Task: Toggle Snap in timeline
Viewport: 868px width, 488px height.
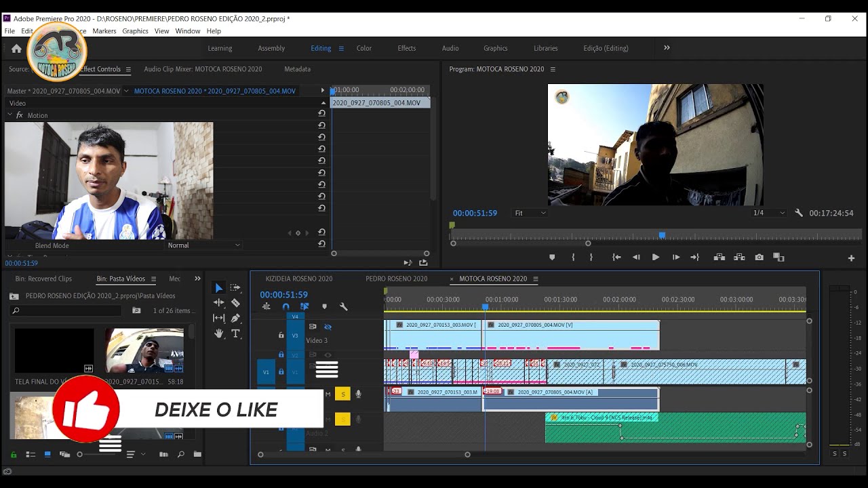Action: coord(285,306)
